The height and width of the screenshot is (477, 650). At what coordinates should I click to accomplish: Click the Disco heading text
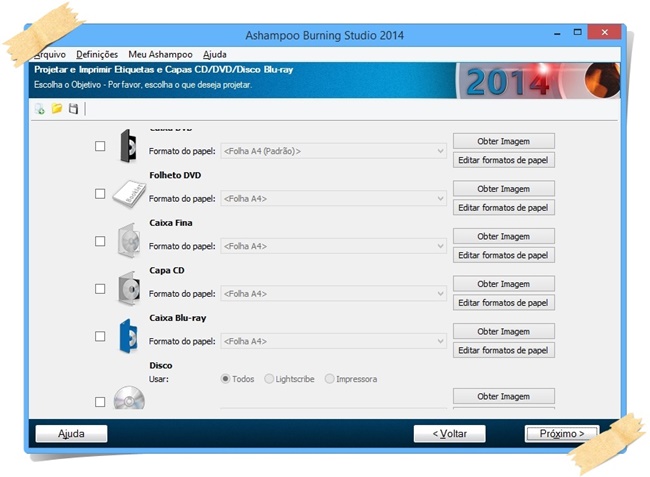tap(160, 366)
